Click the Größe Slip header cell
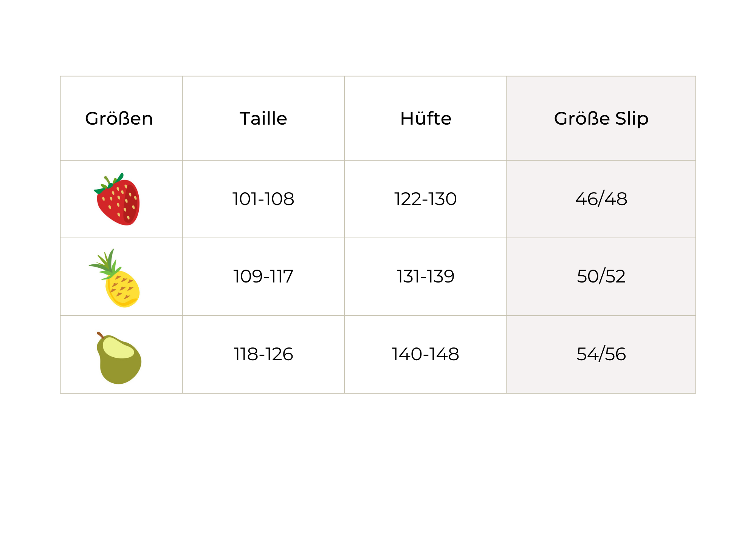This screenshot has height=534, width=756. click(x=601, y=119)
